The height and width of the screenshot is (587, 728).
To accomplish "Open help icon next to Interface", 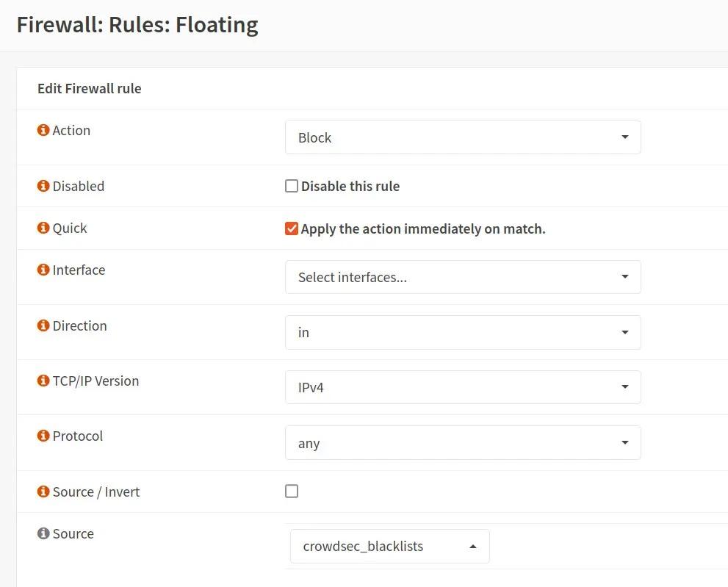I will coord(43,270).
